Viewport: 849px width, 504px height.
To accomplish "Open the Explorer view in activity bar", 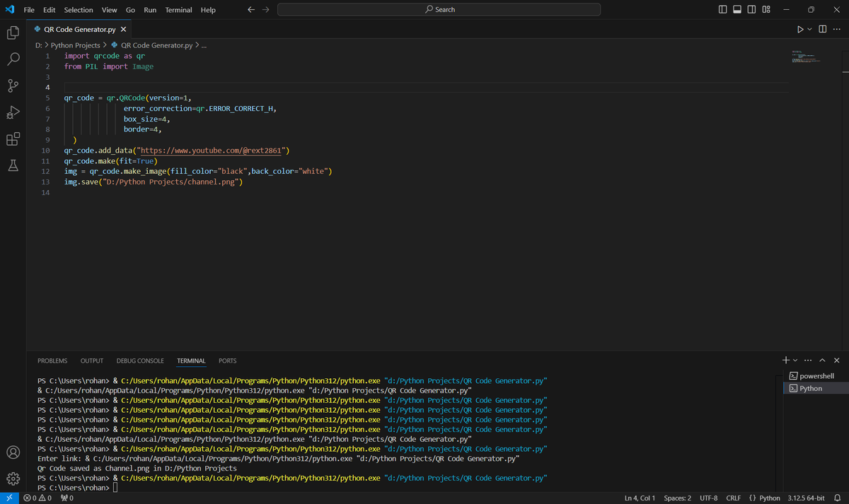I will [13, 33].
